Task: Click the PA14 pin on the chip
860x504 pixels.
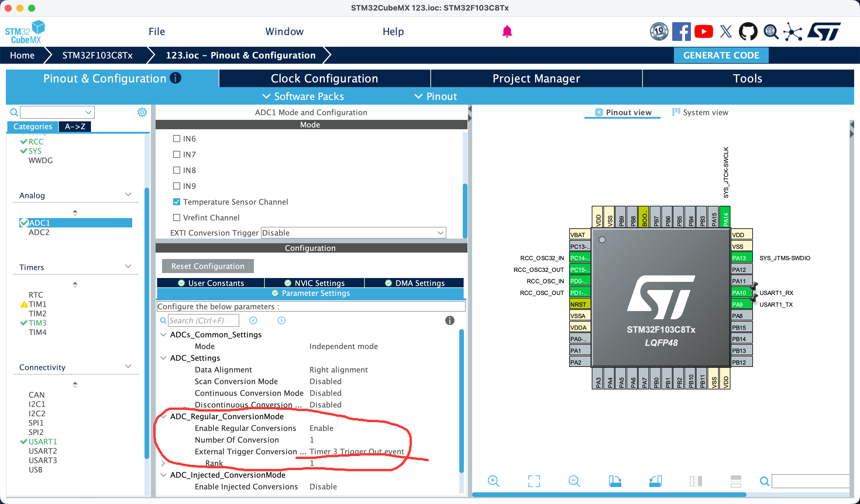Action: click(725, 217)
